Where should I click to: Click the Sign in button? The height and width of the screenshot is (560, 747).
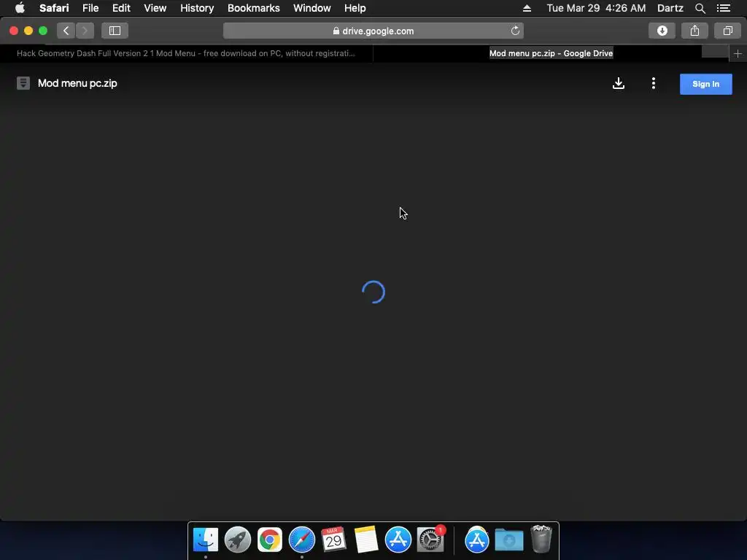(x=705, y=84)
